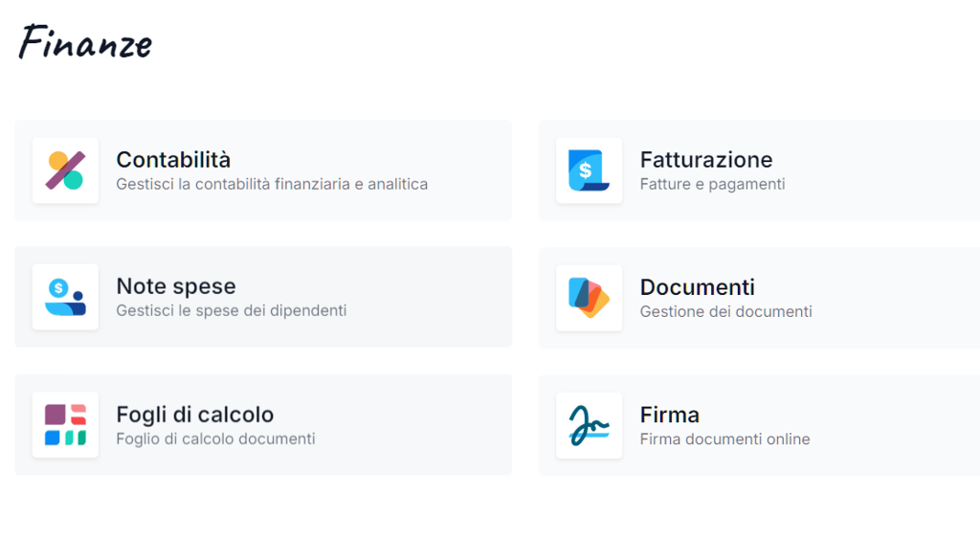Select the Fatturazione title
Viewport: 980px width, 541px height.
click(x=706, y=160)
